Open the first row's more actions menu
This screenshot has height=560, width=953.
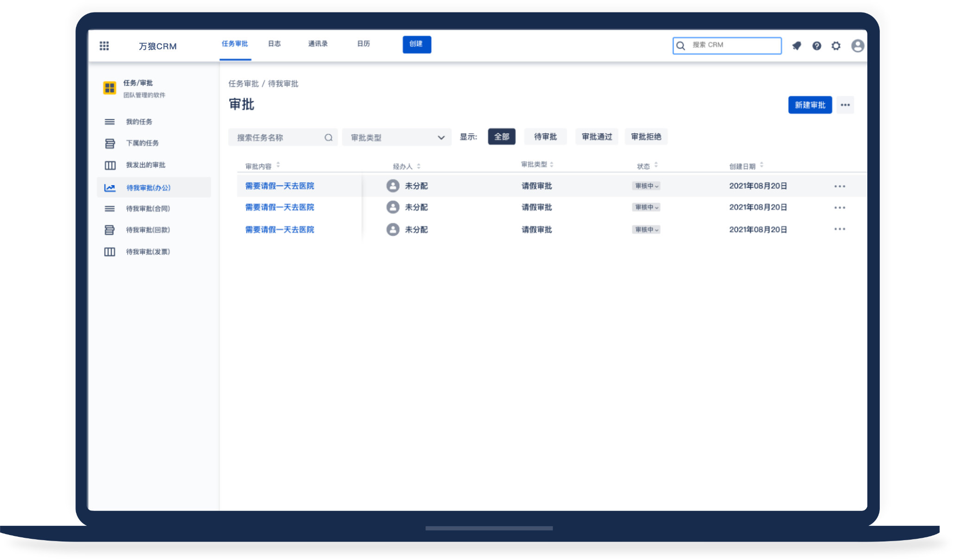(x=840, y=186)
